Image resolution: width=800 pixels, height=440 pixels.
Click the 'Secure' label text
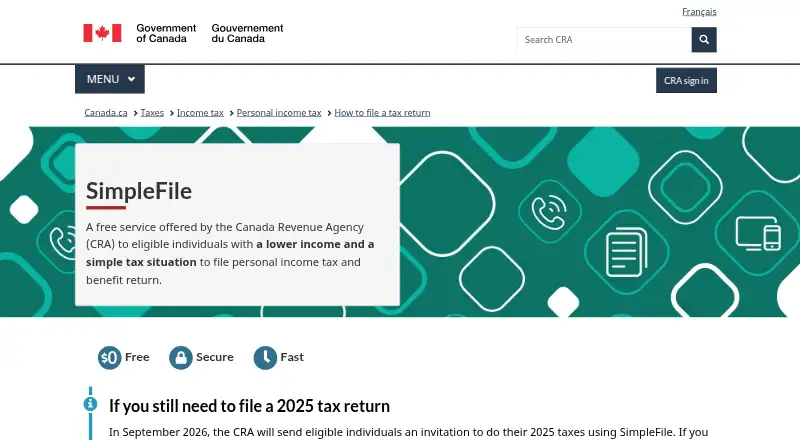tap(215, 357)
